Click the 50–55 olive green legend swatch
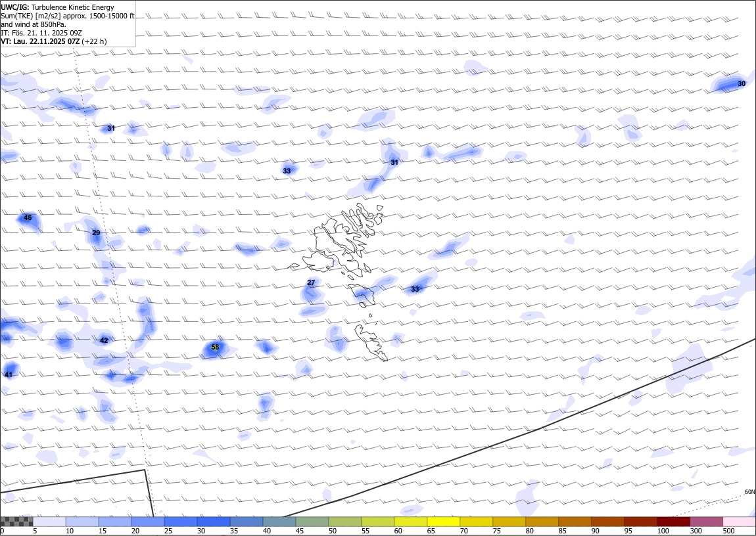756x536 pixels. point(344,522)
